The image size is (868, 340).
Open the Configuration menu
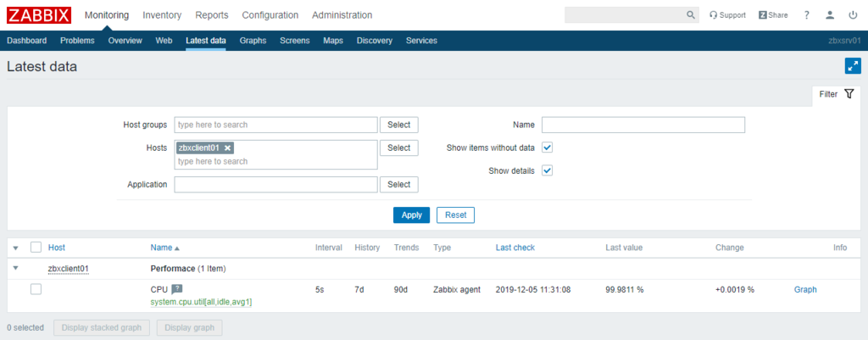[270, 15]
